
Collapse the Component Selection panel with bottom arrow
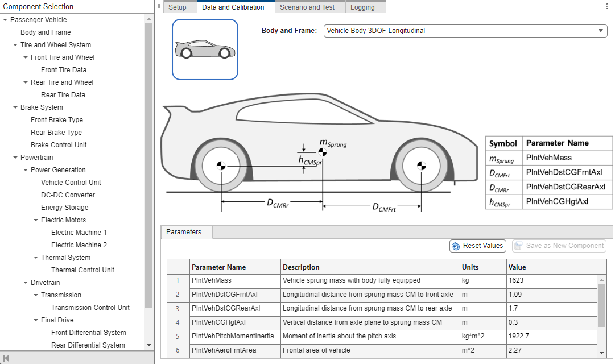tap(6, 358)
